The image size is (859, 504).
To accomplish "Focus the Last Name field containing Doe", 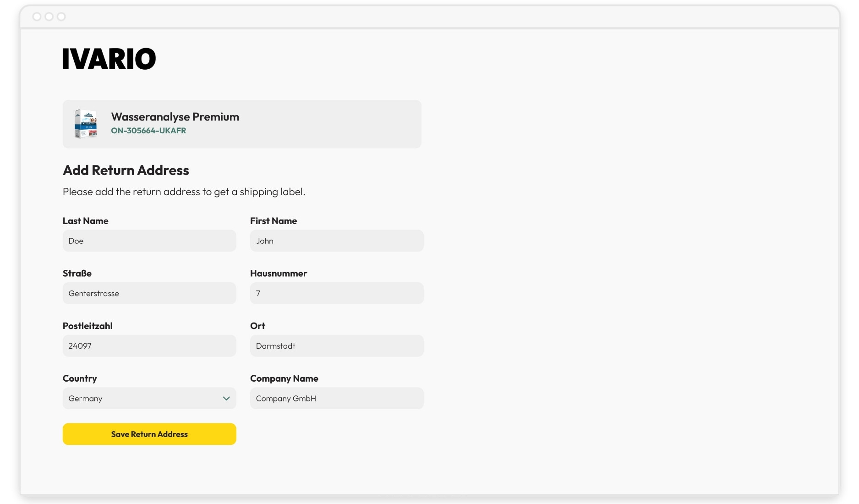I will click(x=149, y=241).
